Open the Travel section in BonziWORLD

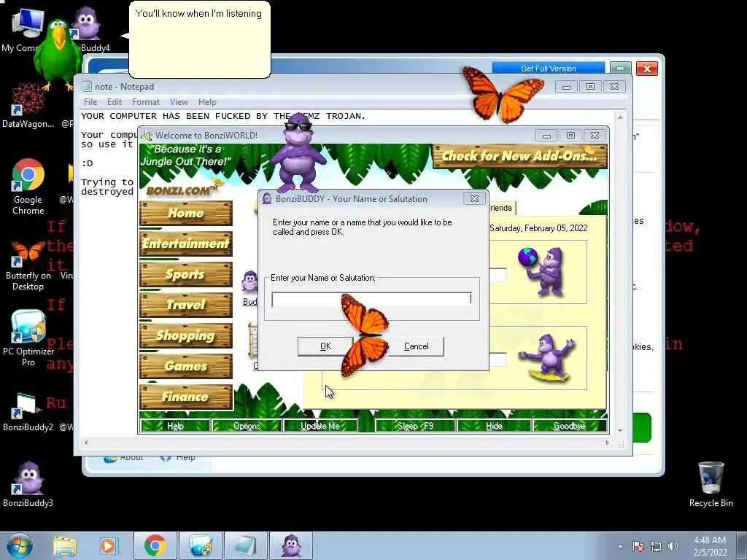(x=186, y=305)
